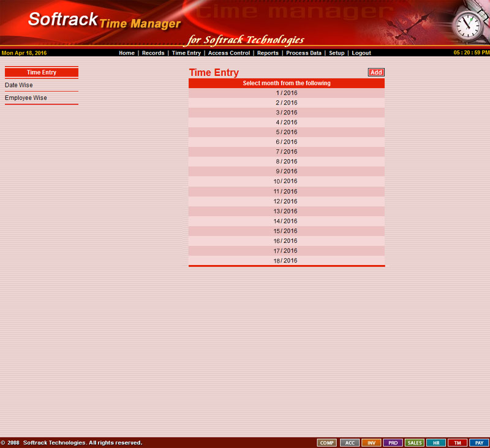490x448 pixels.
Task: Click Process Data in navigation bar
Action: tap(304, 53)
